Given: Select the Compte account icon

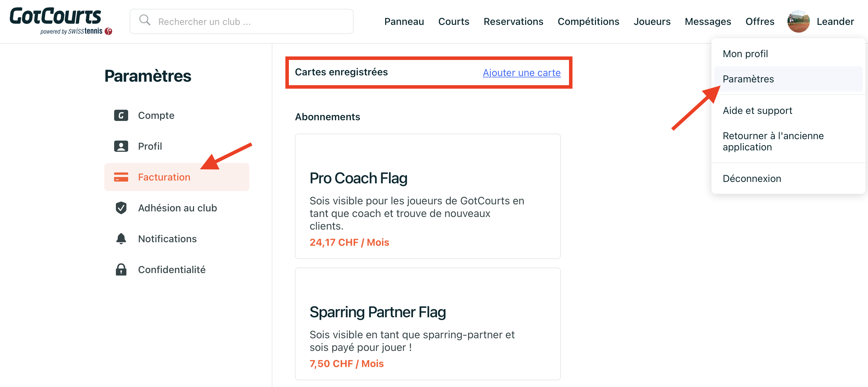Looking at the screenshot, I should click(121, 115).
